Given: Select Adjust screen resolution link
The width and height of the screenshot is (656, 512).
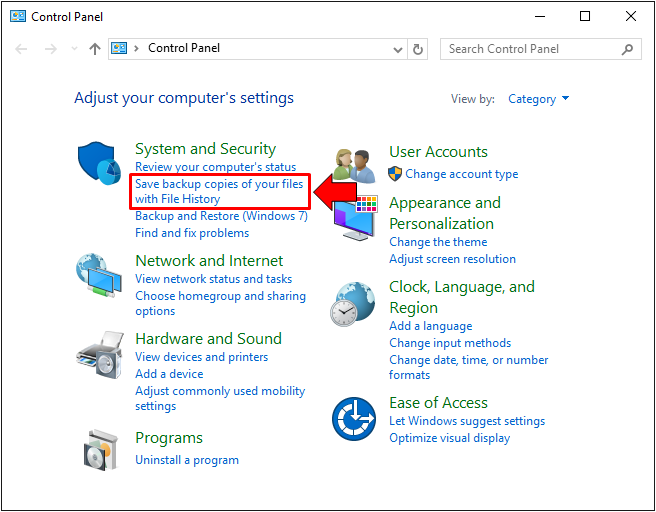Looking at the screenshot, I should coord(452,259).
